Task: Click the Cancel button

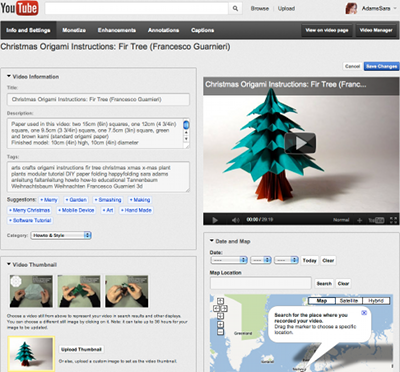Action: click(352, 66)
